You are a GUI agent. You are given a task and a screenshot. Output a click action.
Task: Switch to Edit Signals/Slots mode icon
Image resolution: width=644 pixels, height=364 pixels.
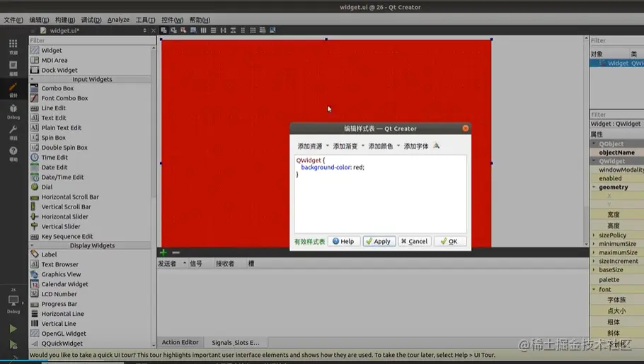click(173, 30)
